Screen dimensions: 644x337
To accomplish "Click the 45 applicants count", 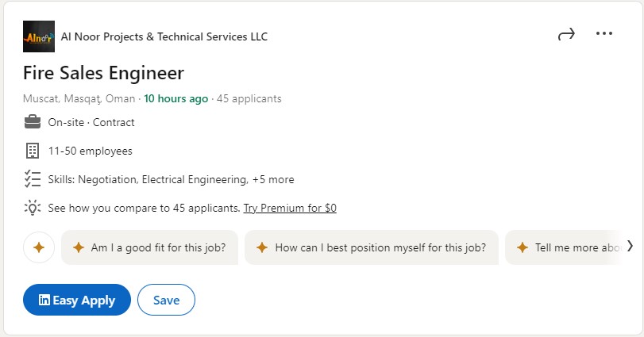I will [249, 99].
